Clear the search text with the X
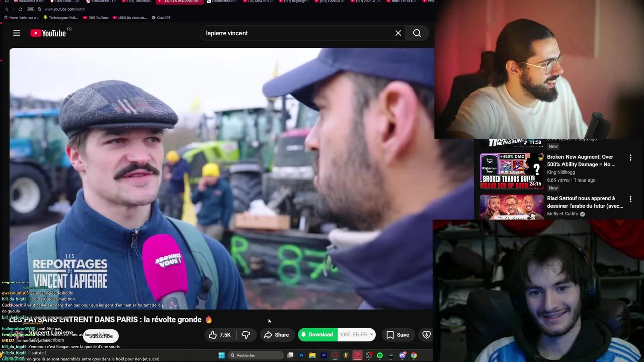 coord(398,33)
